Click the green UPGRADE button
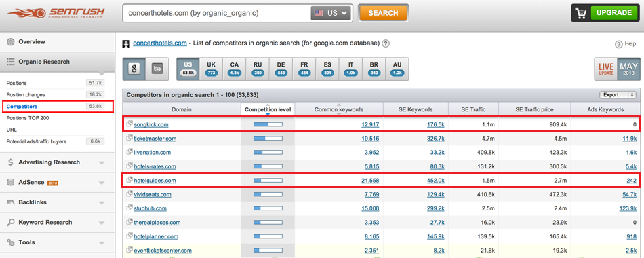This screenshot has height=258, width=644. click(x=614, y=13)
